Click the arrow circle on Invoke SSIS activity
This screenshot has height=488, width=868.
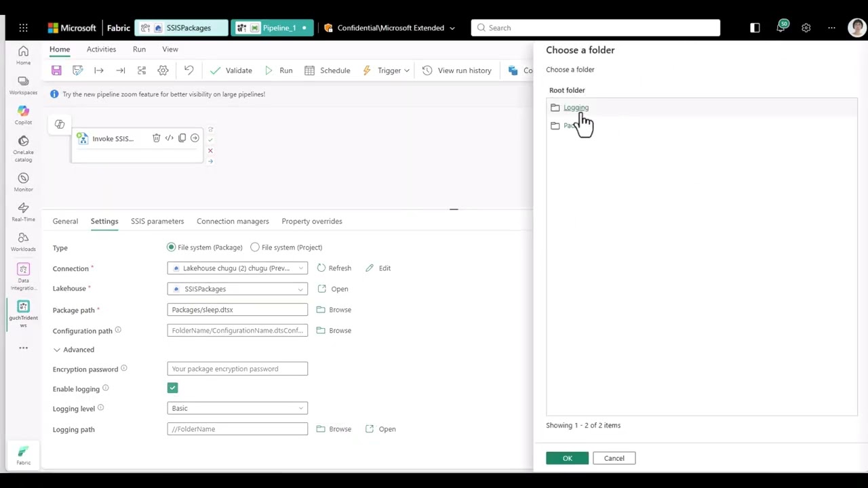pyautogui.click(x=195, y=138)
